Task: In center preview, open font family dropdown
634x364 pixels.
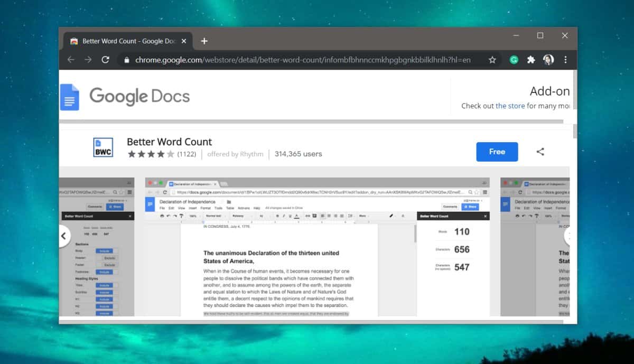Action: 241,216
